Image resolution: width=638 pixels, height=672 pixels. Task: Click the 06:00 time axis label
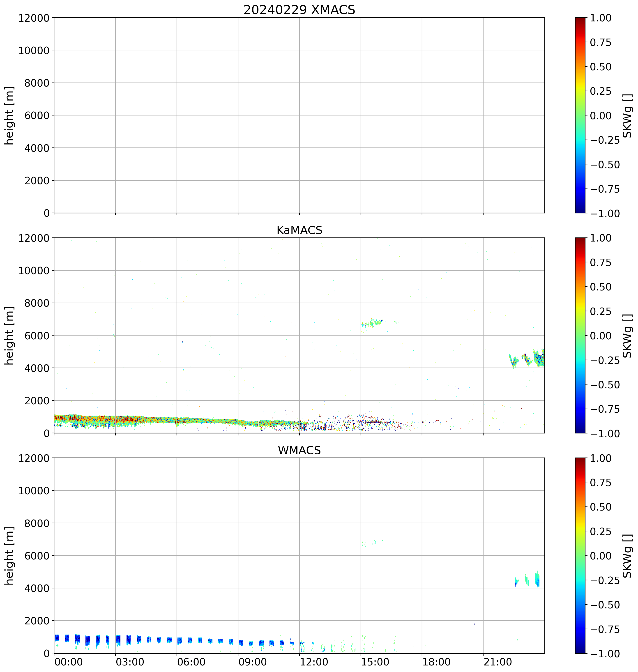[x=191, y=662]
